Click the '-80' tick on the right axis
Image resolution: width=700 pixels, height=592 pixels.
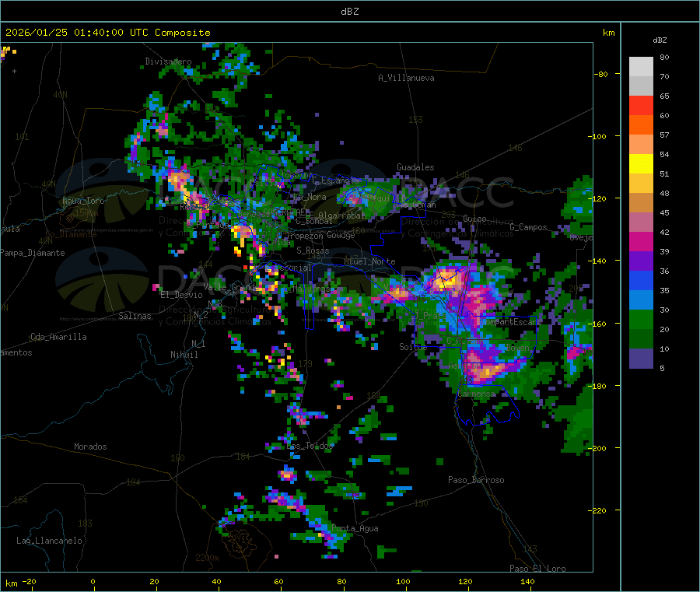(x=600, y=74)
